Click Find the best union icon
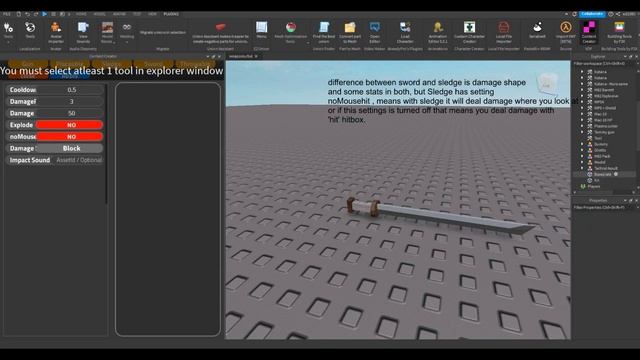This screenshot has height=360, width=640. click(324, 27)
